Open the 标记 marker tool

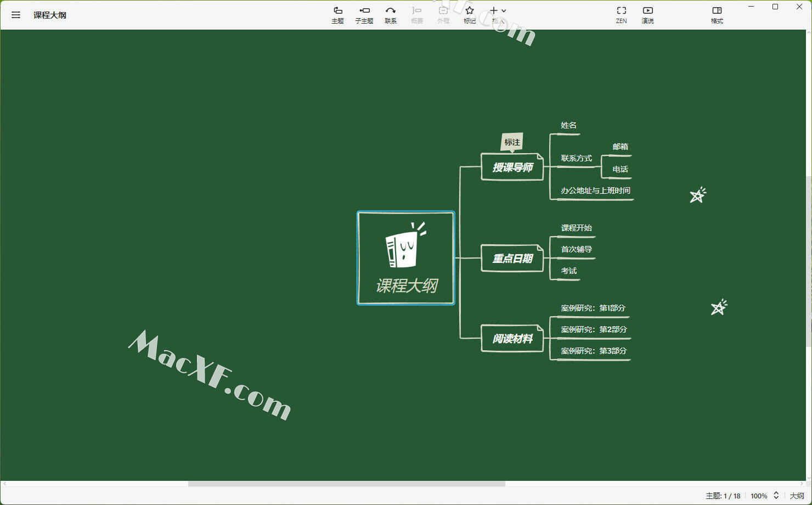[x=470, y=15]
